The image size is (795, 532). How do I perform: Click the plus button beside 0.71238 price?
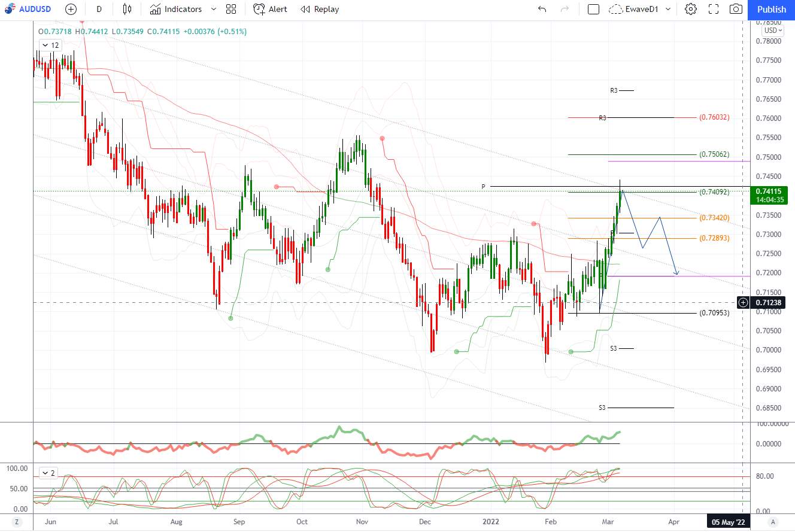point(743,302)
